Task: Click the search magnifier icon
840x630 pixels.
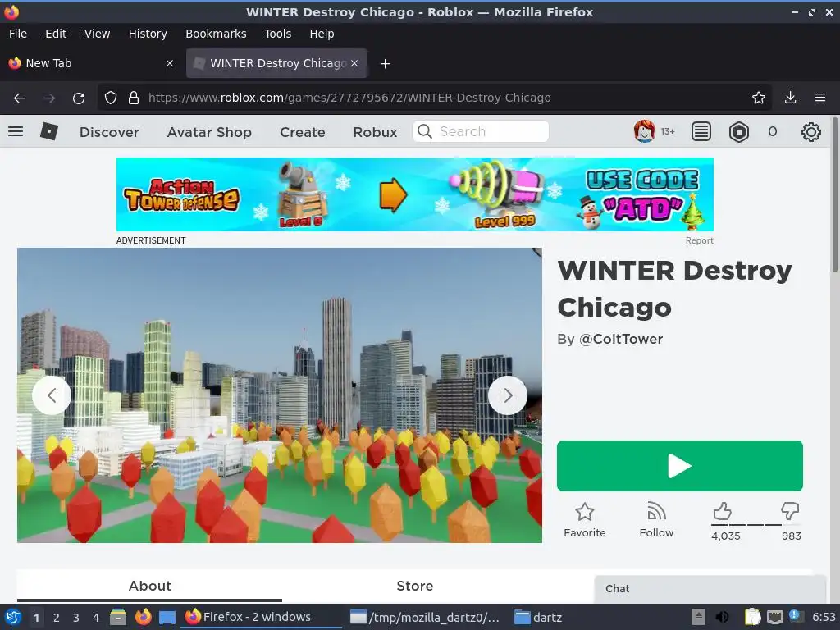Action: (425, 131)
